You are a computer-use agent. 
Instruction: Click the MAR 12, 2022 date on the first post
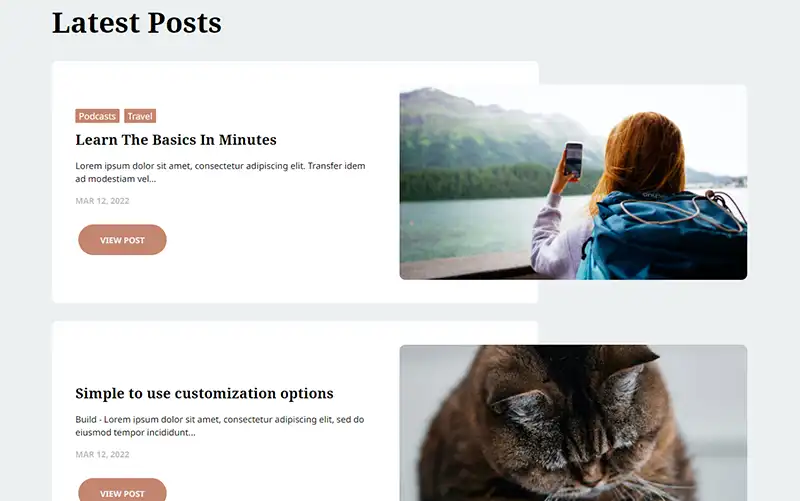[x=103, y=201]
